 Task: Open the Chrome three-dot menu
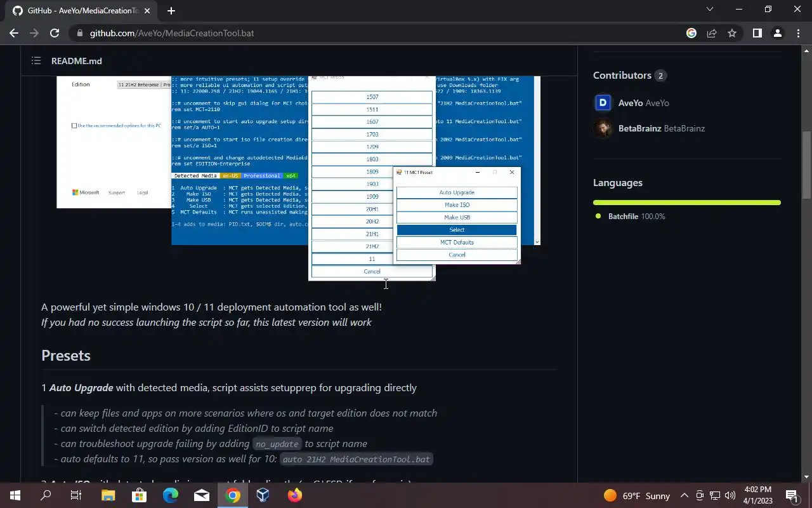tap(798, 33)
